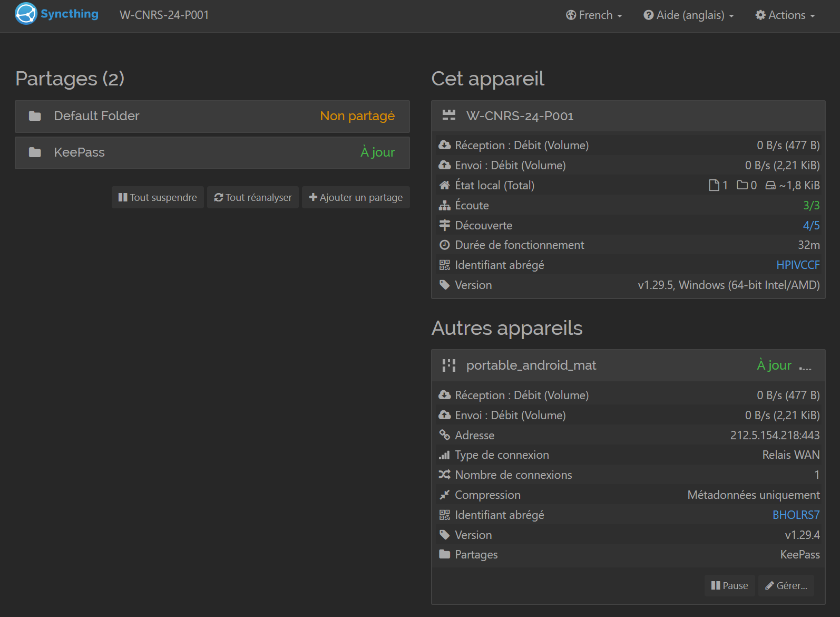Click the v1.29.4 remote version value
Viewport: 840px width, 617px height.
(802, 535)
